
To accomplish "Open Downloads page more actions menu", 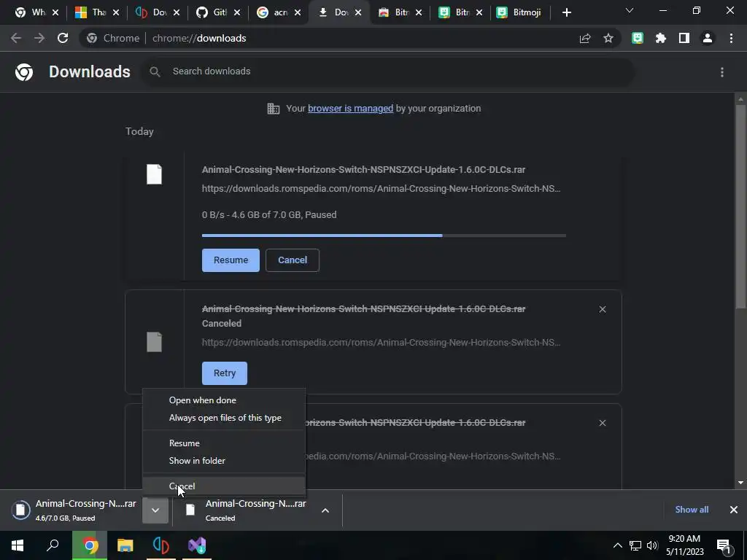I will [722, 72].
